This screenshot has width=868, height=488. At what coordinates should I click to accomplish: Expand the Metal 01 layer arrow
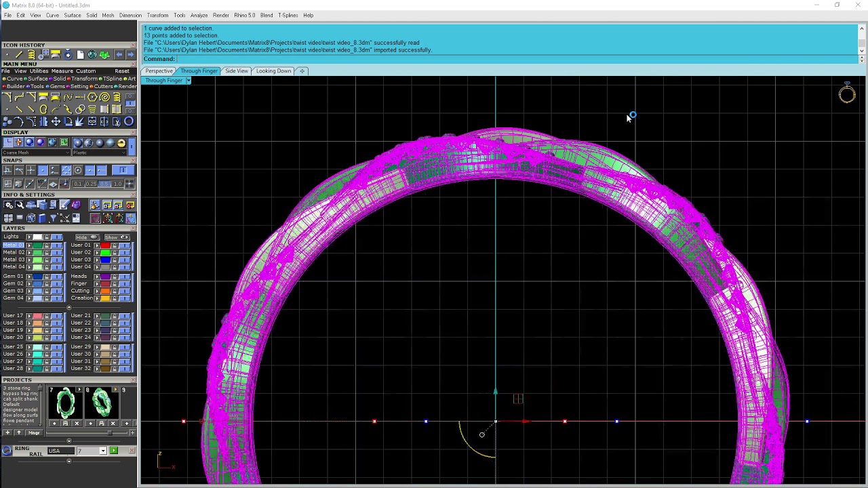coord(29,245)
